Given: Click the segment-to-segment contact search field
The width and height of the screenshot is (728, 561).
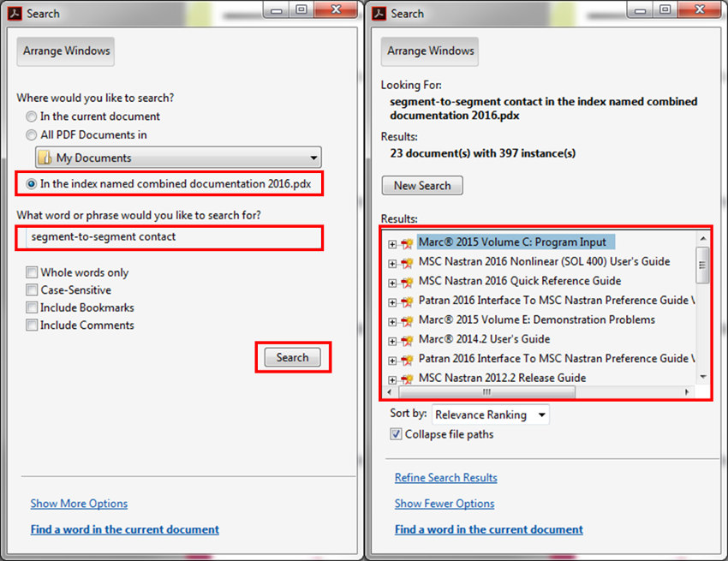Looking at the screenshot, I should [x=169, y=238].
